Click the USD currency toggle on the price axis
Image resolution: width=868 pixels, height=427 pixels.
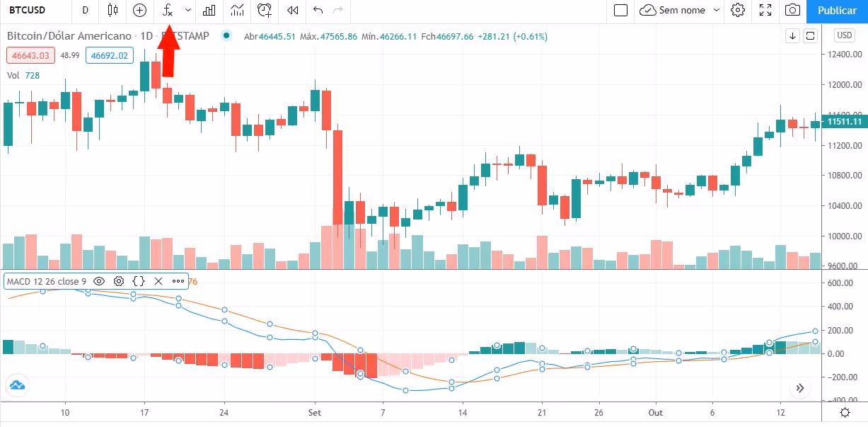pos(843,35)
